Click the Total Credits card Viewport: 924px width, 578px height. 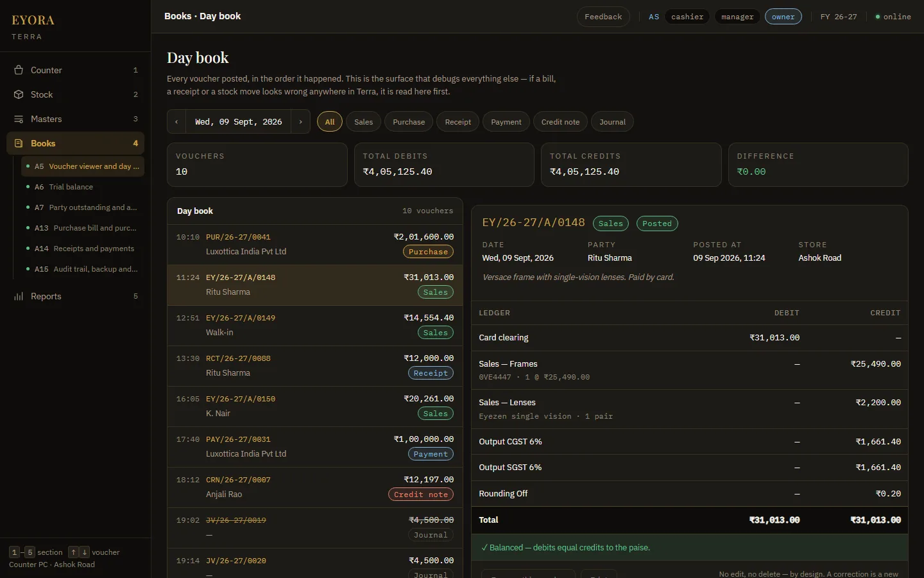631,165
